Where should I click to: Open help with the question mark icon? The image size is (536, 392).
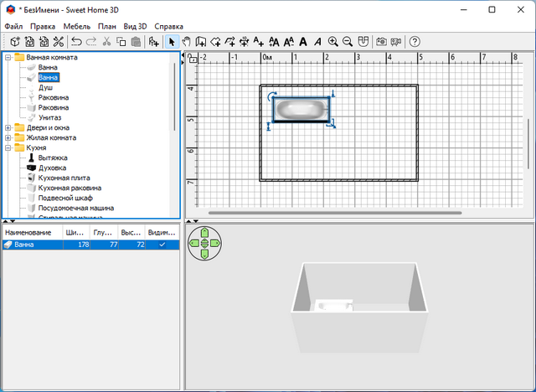click(x=415, y=41)
